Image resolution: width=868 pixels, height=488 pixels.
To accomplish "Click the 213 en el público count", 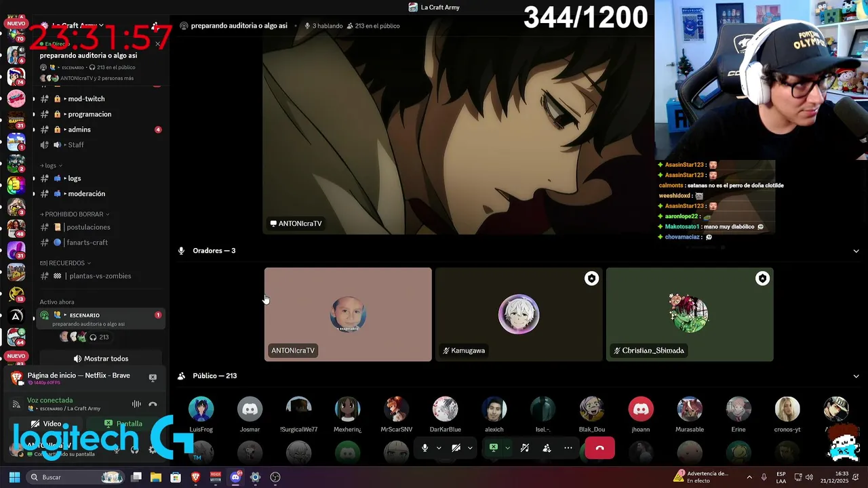I will (373, 26).
